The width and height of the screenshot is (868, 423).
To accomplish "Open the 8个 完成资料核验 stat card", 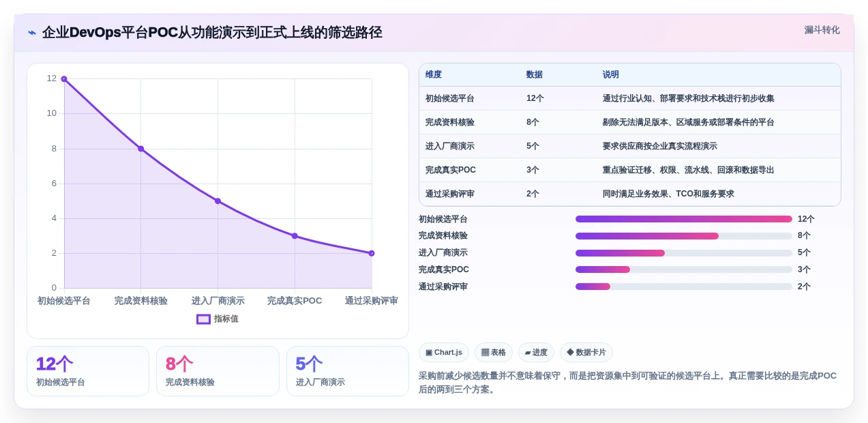I will pyautogui.click(x=218, y=371).
